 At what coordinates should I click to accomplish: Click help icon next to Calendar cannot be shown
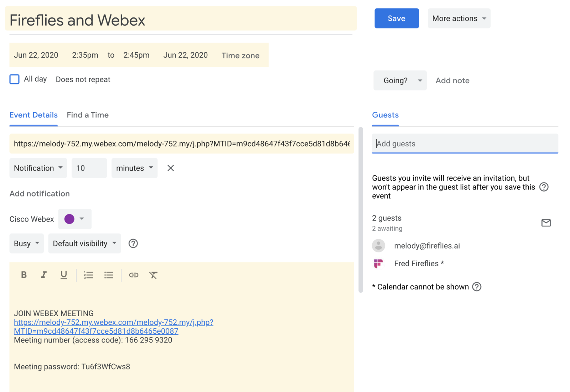click(477, 287)
